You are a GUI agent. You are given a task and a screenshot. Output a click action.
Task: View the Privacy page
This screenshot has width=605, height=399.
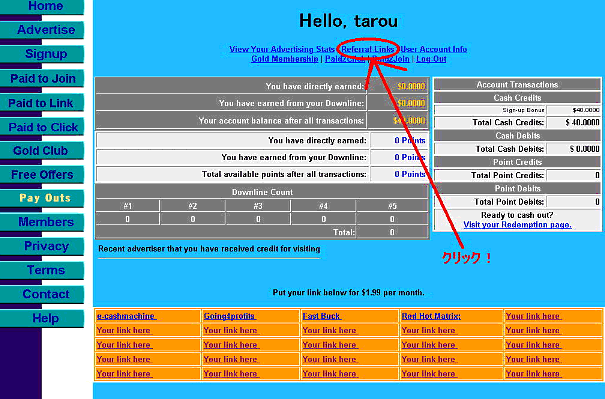click(x=42, y=246)
